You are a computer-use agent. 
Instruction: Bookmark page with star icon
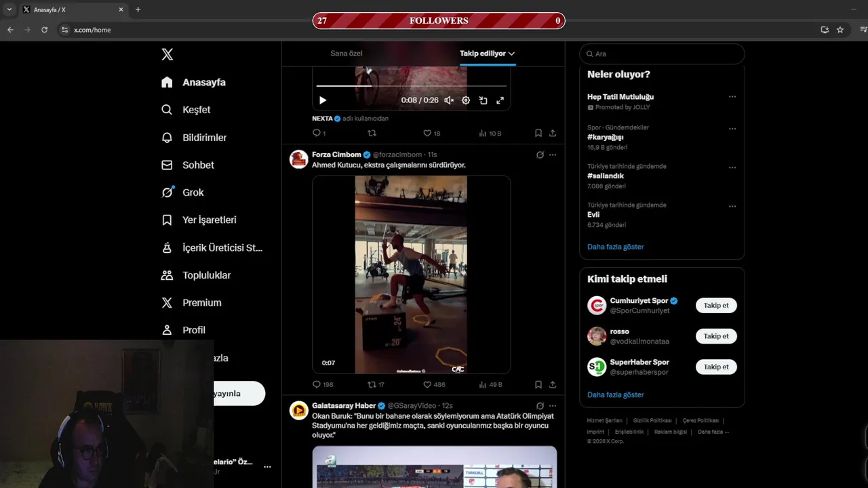pos(840,30)
